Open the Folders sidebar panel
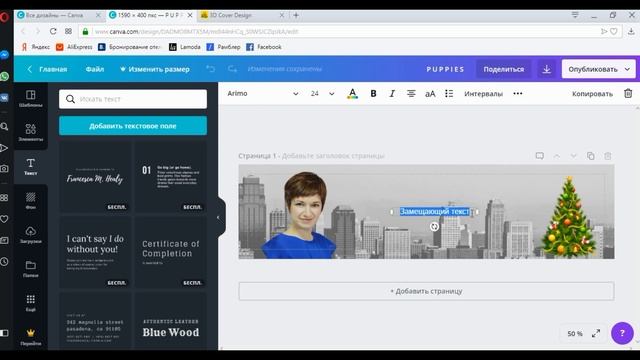This screenshot has height=360, width=640. point(31,269)
